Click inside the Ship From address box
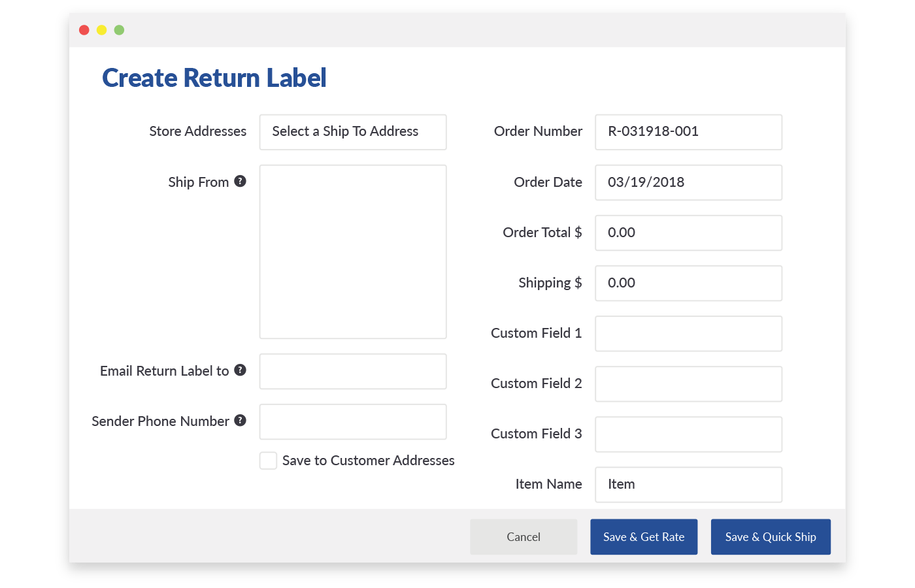Screen dimensions: 915x588 (x=353, y=252)
